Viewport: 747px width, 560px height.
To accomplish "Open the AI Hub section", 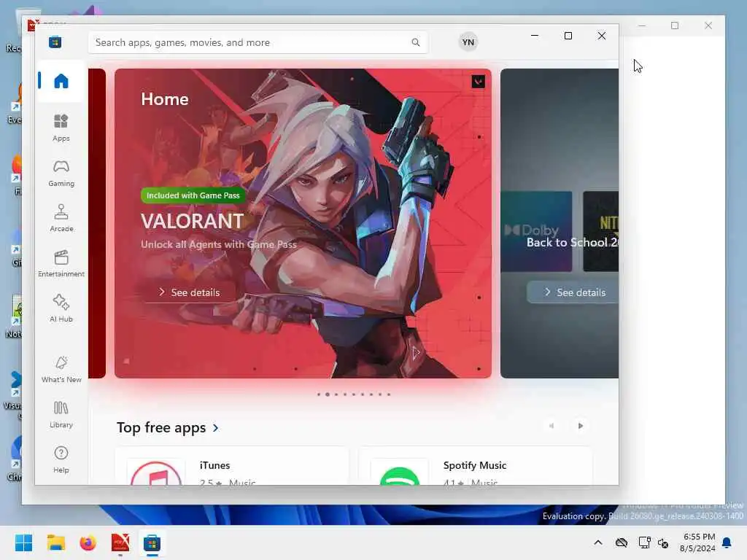I will pyautogui.click(x=61, y=308).
